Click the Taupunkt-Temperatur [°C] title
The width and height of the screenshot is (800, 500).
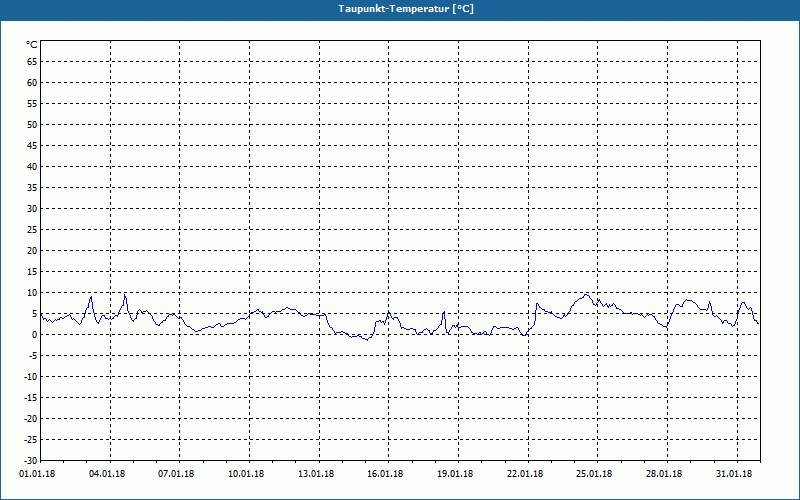(406, 9)
